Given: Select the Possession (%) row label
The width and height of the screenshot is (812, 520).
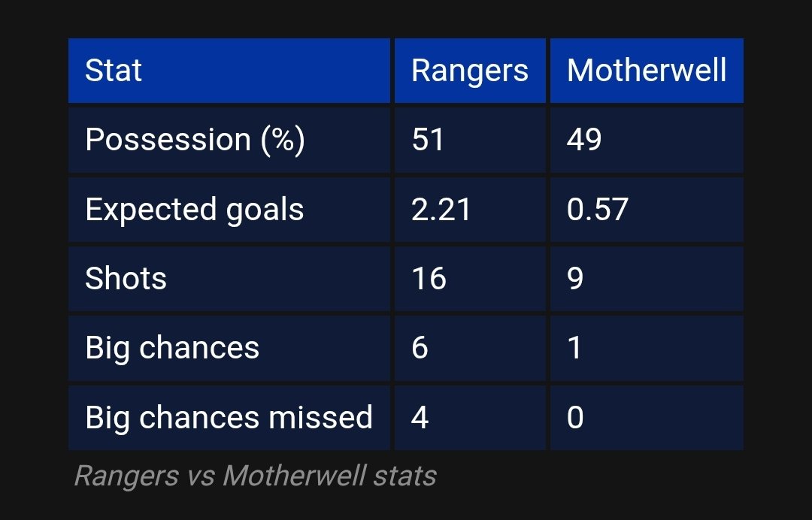Looking at the screenshot, I should coord(195,140).
